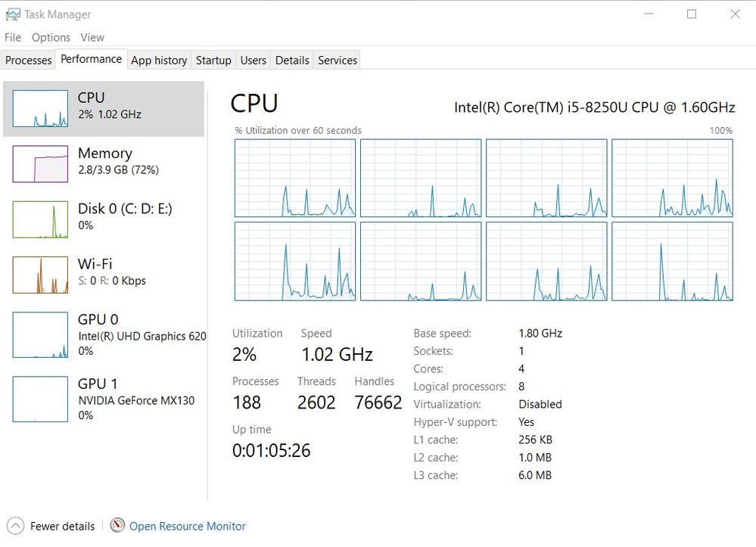Select the GPU 1 mini graph thumbnail

pyautogui.click(x=40, y=399)
